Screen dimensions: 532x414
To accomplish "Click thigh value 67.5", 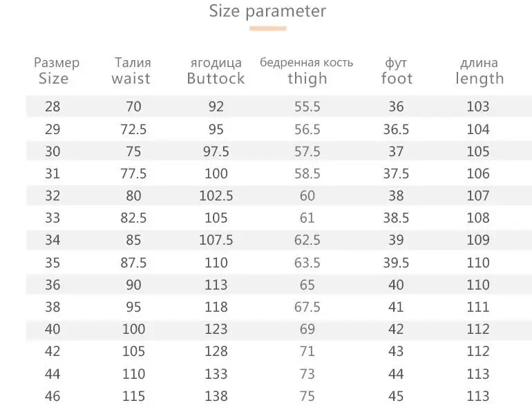I will [x=307, y=307].
